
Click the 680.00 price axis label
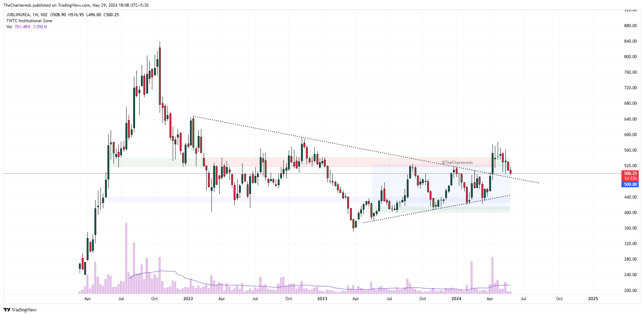(x=630, y=103)
